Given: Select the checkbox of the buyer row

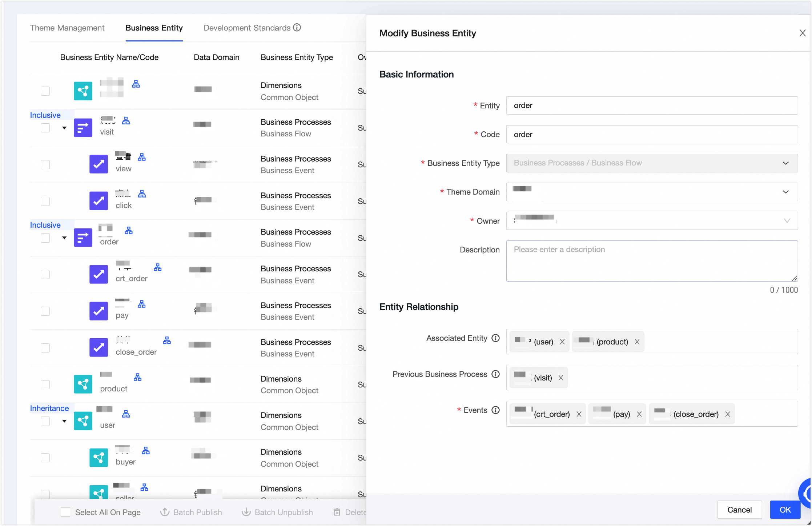Looking at the screenshot, I should click(x=45, y=458).
